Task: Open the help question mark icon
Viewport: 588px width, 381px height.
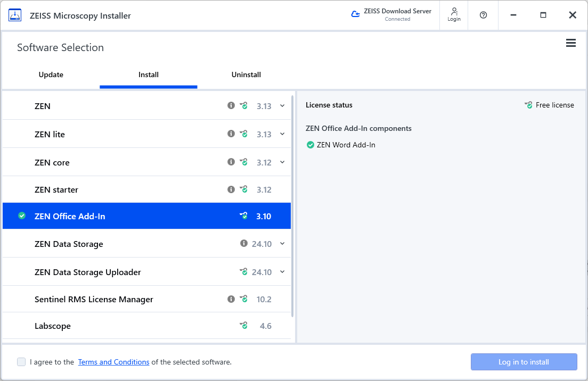Action: [483, 15]
